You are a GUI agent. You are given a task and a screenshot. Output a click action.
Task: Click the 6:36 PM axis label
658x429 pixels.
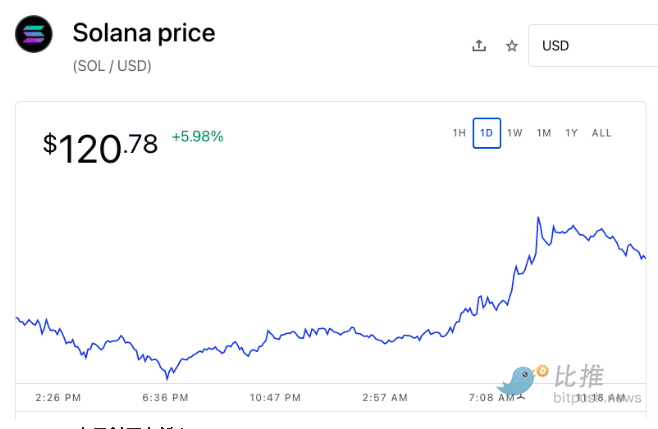point(166,397)
